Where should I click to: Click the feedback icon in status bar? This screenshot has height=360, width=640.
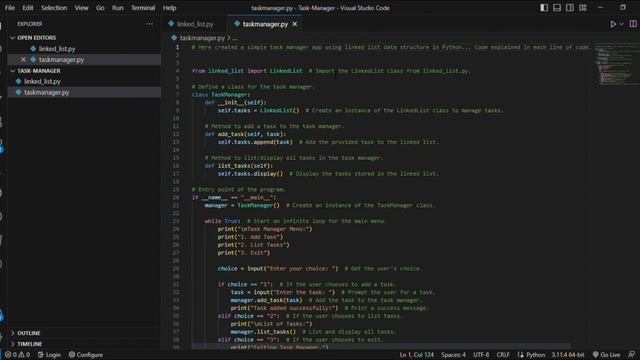631,355
